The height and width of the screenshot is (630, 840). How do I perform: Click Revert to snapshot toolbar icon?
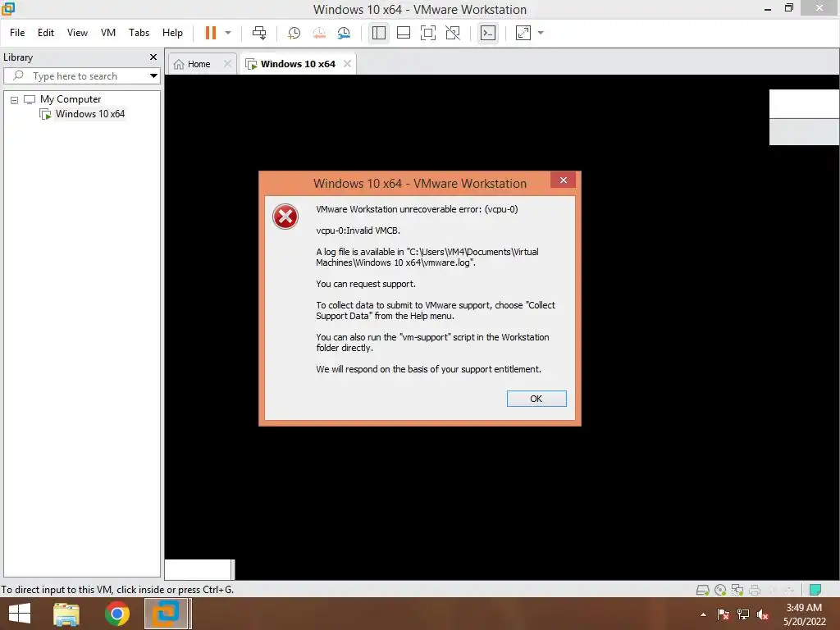tap(319, 33)
